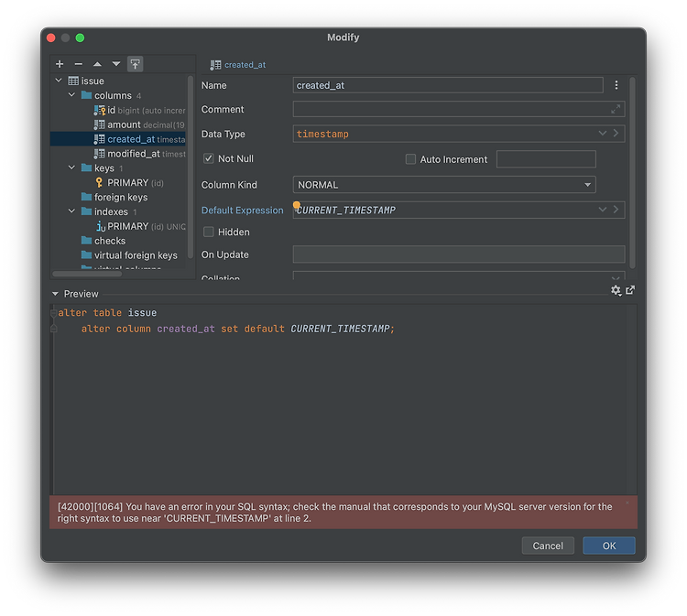The image size is (687, 616).
Task: Click the PRIMARY key icon under keys
Action: pyautogui.click(x=99, y=182)
